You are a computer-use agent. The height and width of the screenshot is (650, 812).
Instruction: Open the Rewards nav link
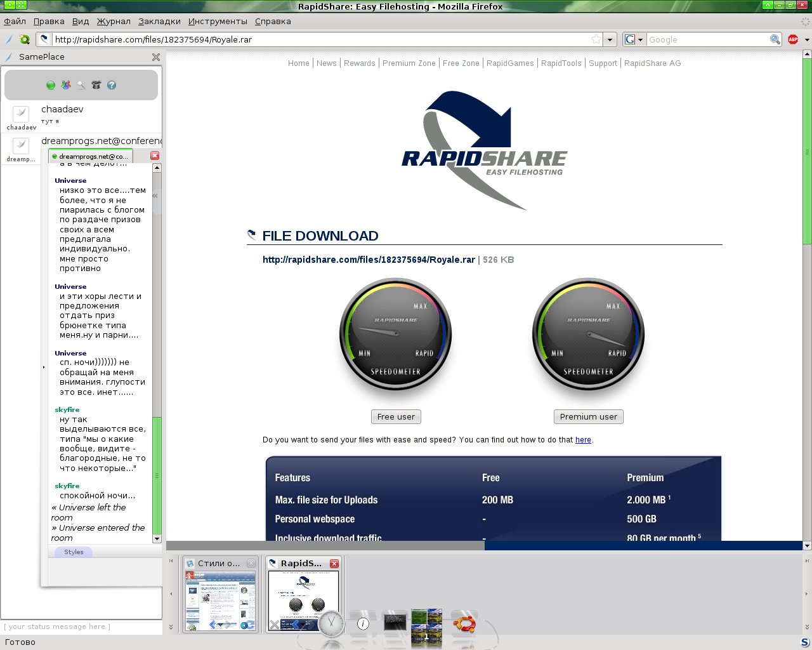(x=360, y=63)
